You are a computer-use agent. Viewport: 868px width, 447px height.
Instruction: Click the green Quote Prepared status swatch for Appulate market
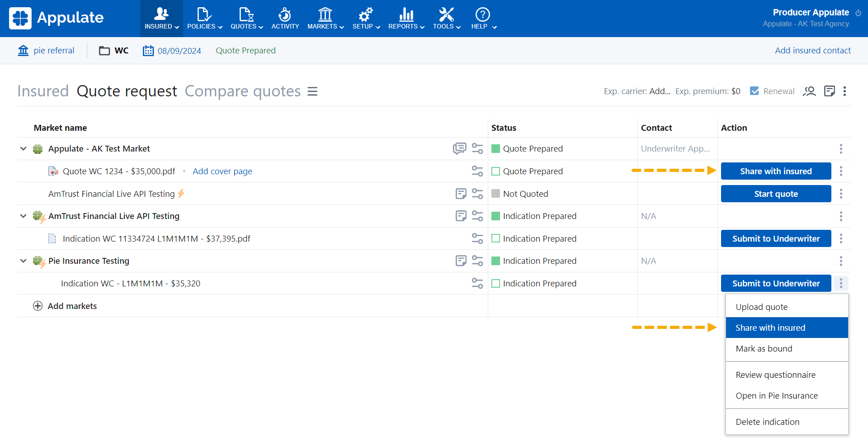495,148
